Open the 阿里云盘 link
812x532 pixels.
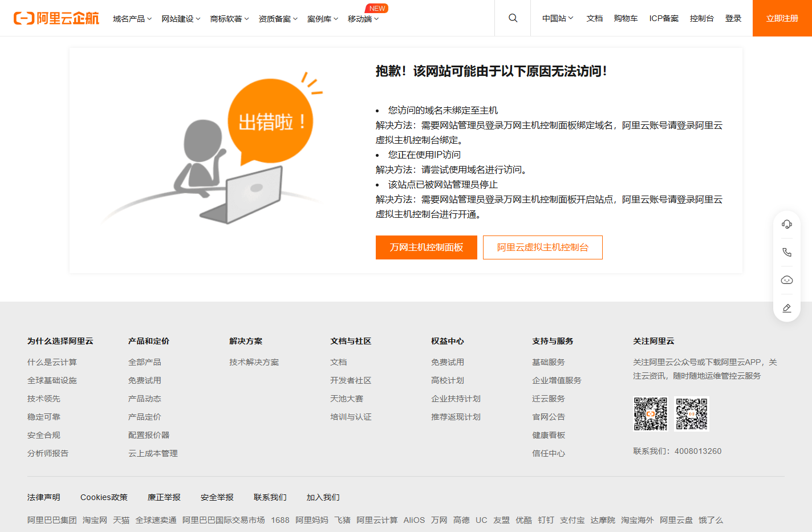pyautogui.click(x=676, y=520)
